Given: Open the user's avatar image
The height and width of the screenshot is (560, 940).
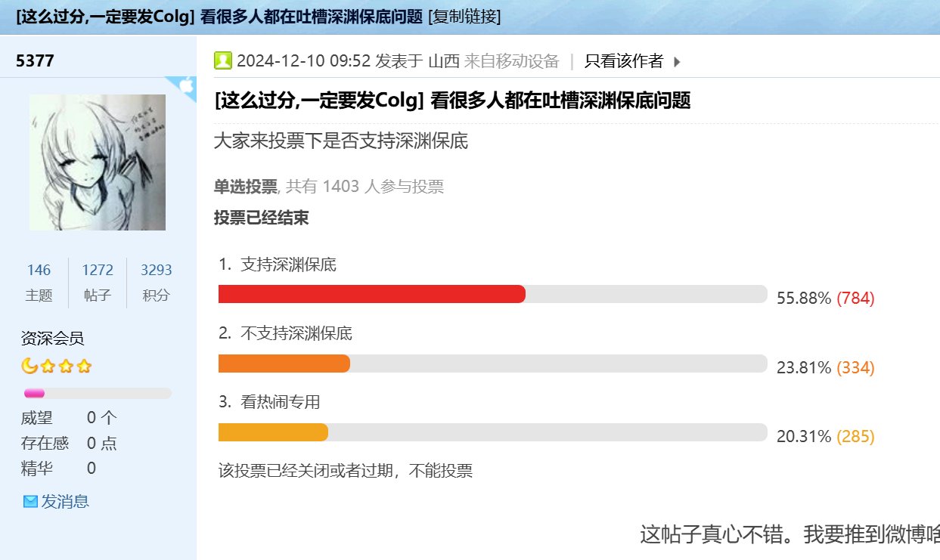Looking at the screenshot, I should pos(98,162).
